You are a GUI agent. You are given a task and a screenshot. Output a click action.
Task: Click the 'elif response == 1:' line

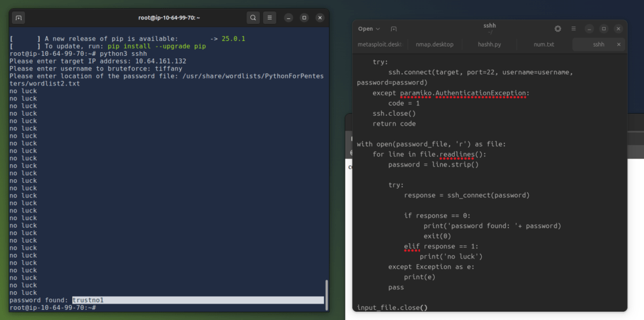coord(441,246)
